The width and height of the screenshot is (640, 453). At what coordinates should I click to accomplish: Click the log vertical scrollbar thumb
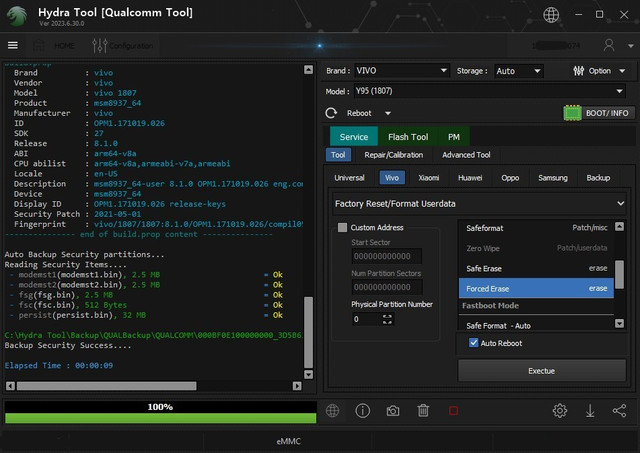(x=309, y=333)
